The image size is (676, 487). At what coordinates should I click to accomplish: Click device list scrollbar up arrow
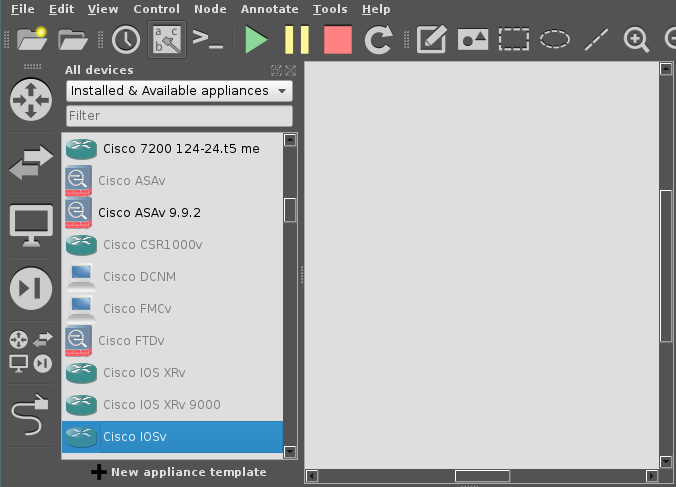(x=290, y=140)
